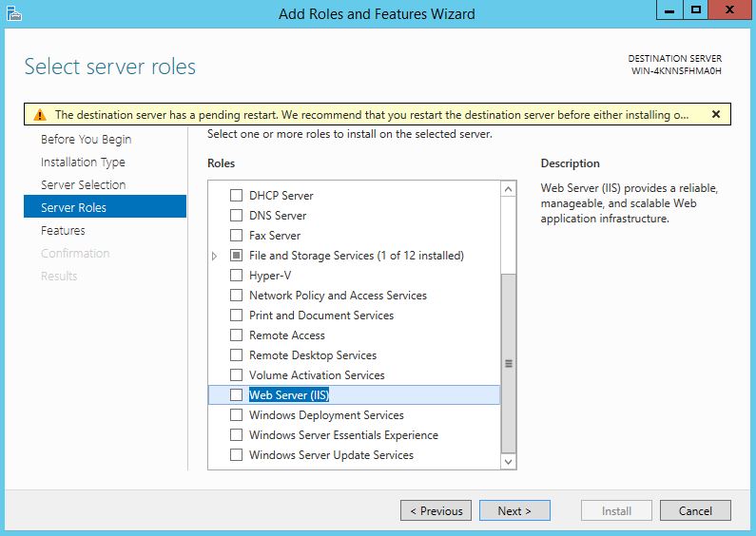Toggle File and Storage Services checkbox

coord(236,255)
